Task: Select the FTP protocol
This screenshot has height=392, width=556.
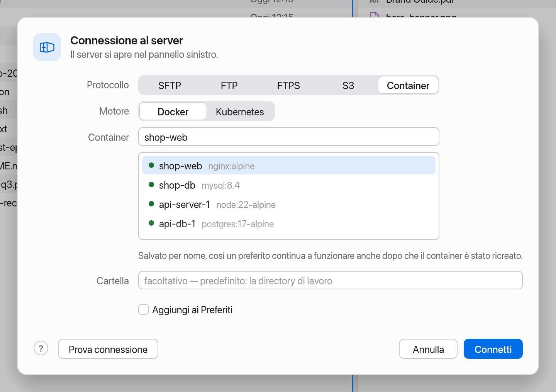Action: (x=229, y=85)
